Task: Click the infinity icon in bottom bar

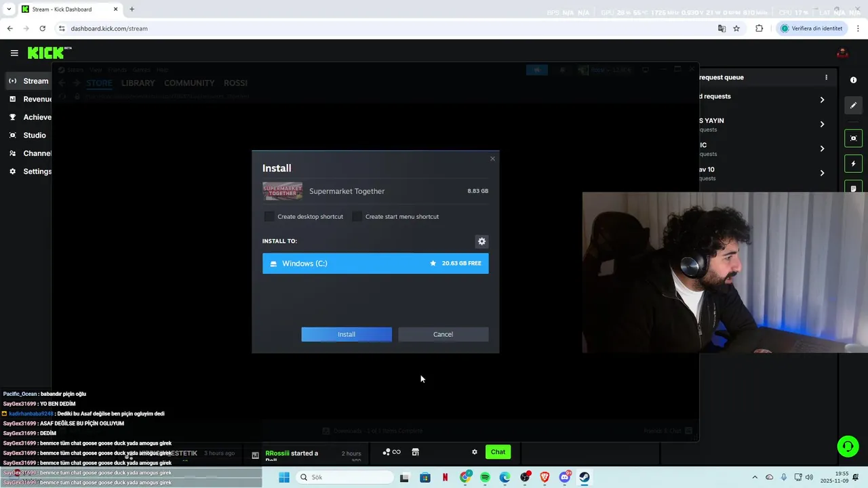Action: [396, 452]
